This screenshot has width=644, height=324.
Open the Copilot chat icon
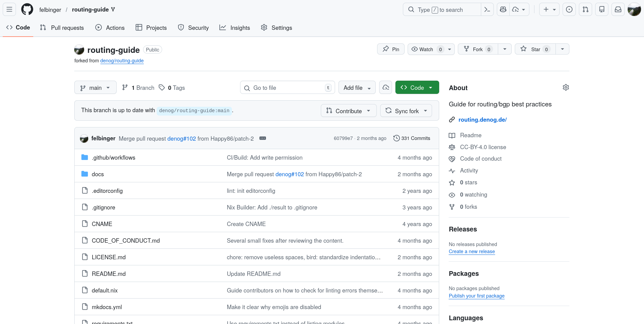503,9
